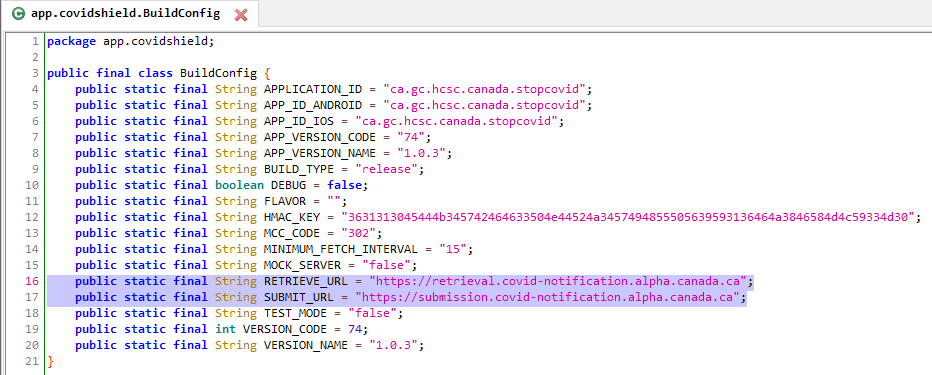Click the RETRIEVE_URL identifier
932x375 pixels.
tap(306, 281)
